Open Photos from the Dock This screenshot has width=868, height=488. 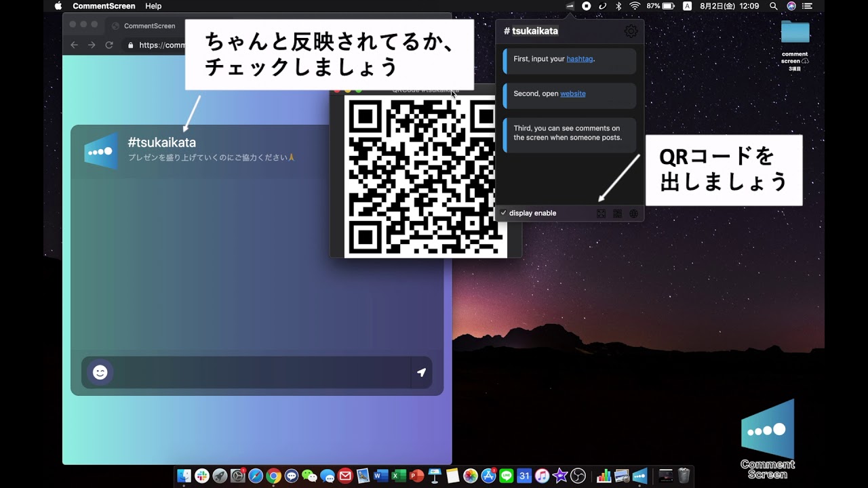coord(471,476)
